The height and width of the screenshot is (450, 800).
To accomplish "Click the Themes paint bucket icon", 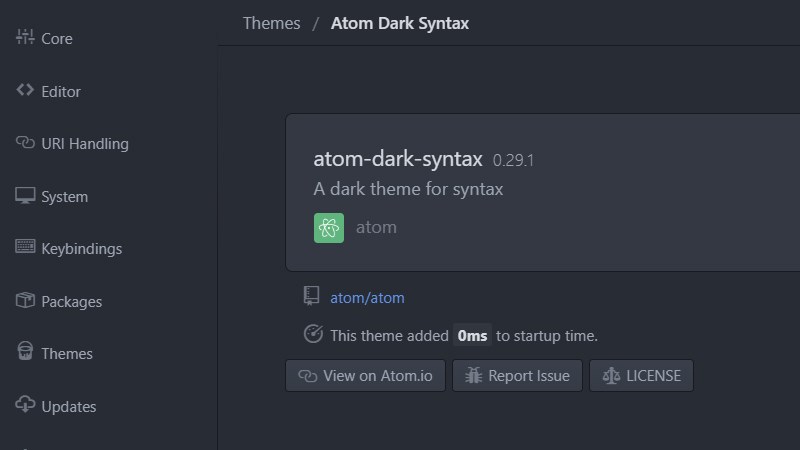I will pos(25,352).
